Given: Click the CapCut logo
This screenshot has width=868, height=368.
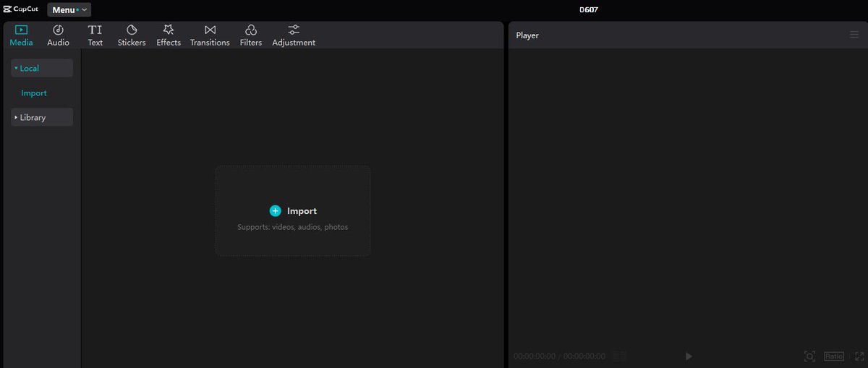Looking at the screenshot, I should (20, 9).
